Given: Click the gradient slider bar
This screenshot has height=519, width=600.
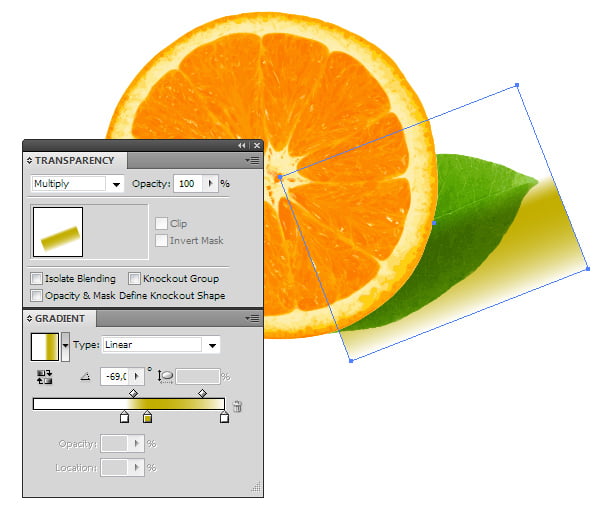Looking at the screenshot, I should click(x=129, y=404).
